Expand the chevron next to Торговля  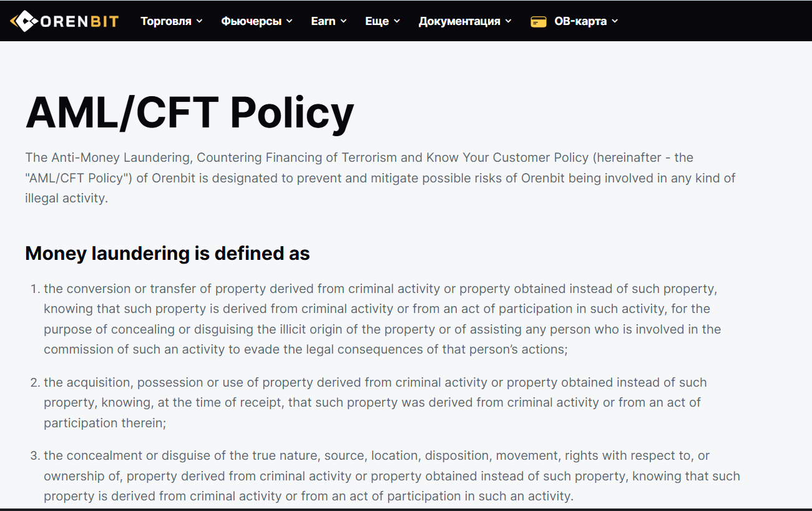[x=200, y=21]
